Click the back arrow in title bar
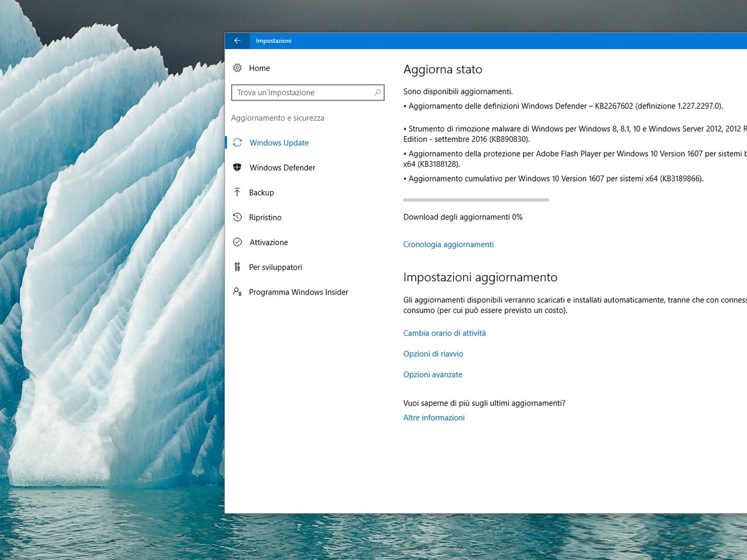The height and width of the screenshot is (560, 747). (237, 40)
